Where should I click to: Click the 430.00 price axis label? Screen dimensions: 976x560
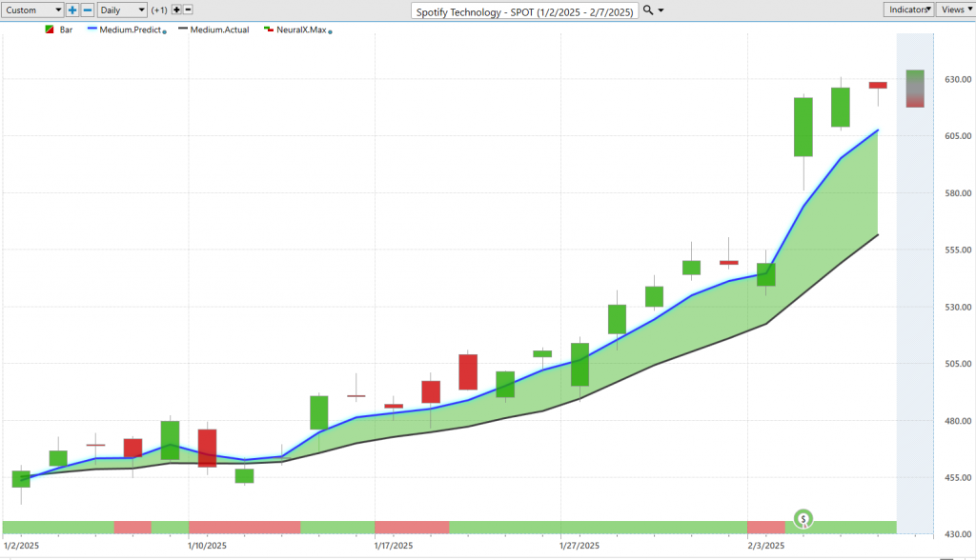(958, 534)
